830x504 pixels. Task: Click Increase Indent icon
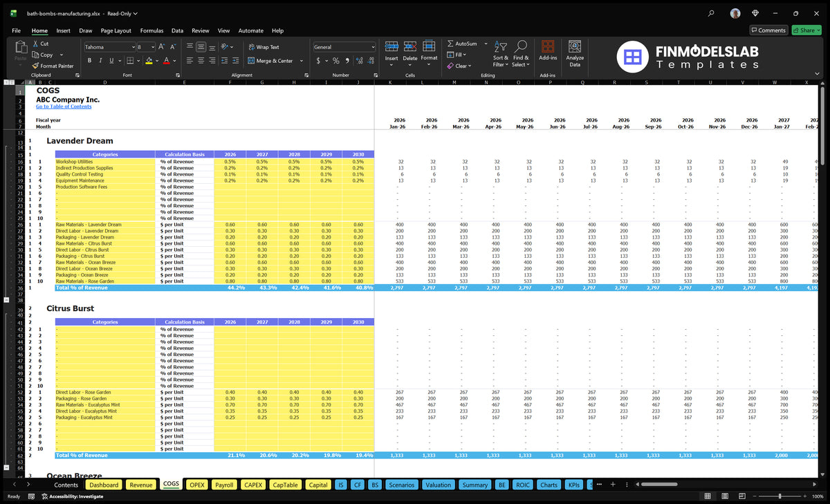tap(236, 61)
